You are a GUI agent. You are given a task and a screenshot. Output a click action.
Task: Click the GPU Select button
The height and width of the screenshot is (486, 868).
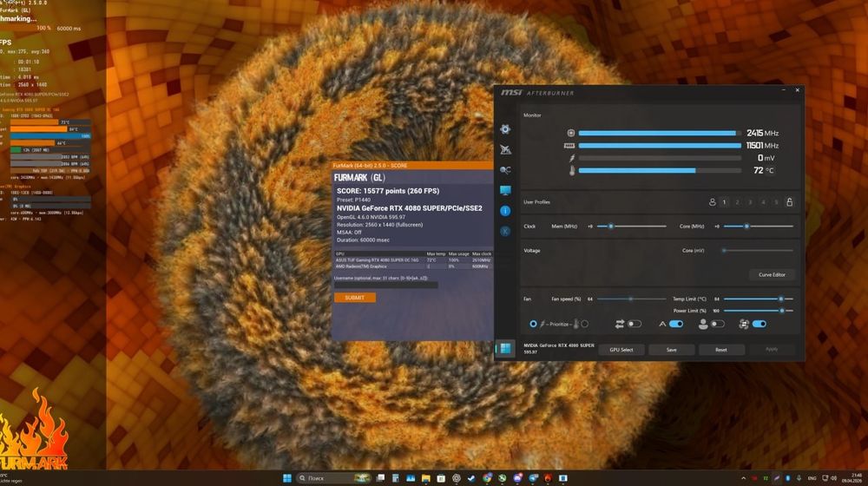pyautogui.click(x=621, y=350)
